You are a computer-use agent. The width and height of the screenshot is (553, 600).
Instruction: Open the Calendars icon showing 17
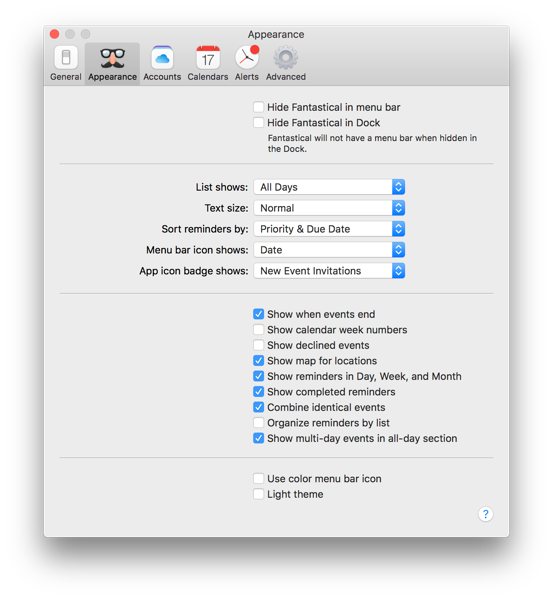pyautogui.click(x=208, y=58)
